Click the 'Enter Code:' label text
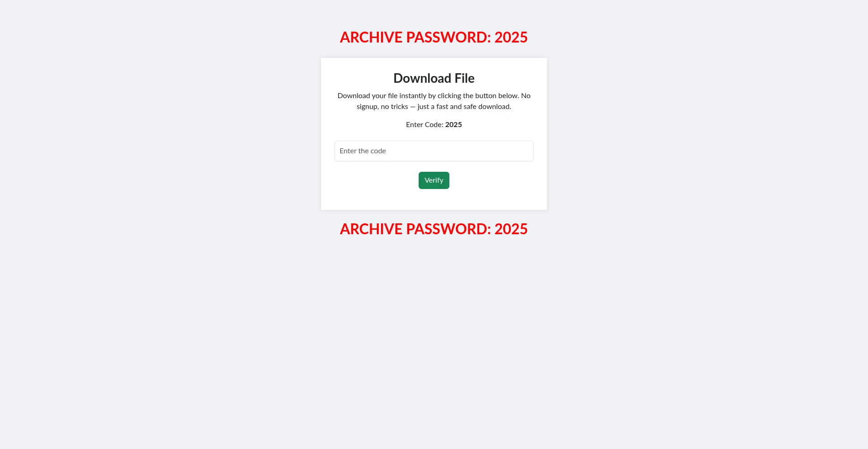 (425, 125)
